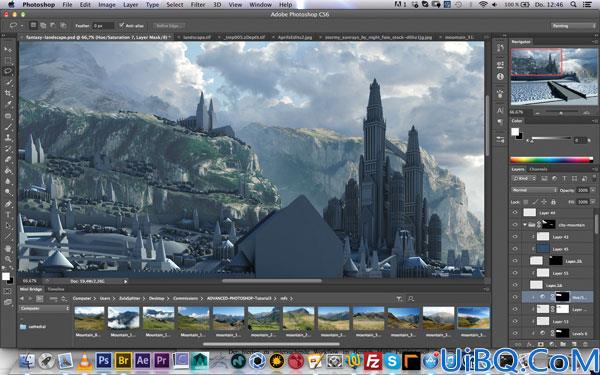Screen dimensions: 600x375
Task: Click New Selection mode icon
Action: (33, 26)
